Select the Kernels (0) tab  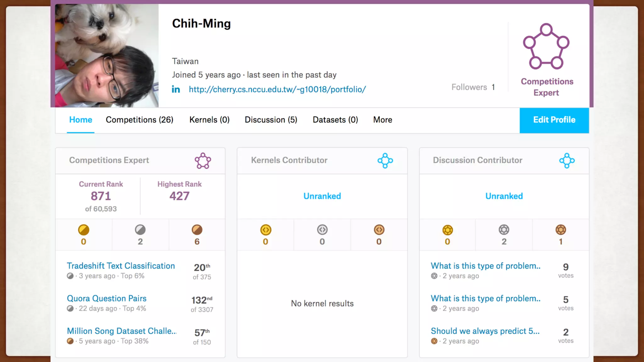(209, 120)
